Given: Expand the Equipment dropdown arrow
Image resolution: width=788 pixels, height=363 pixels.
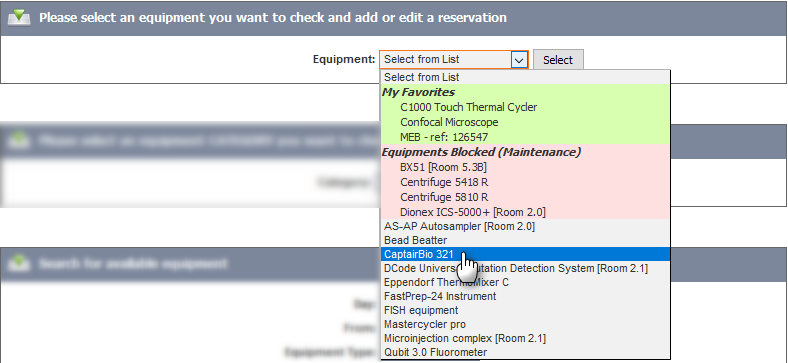Looking at the screenshot, I should [x=519, y=60].
